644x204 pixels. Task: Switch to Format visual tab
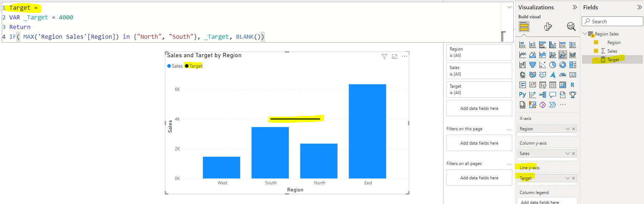[x=548, y=26]
